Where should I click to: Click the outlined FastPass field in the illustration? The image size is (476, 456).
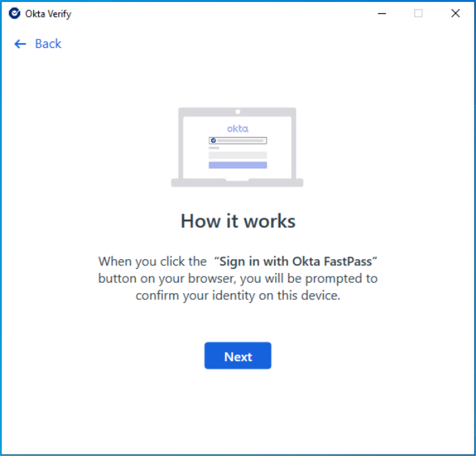point(239,140)
